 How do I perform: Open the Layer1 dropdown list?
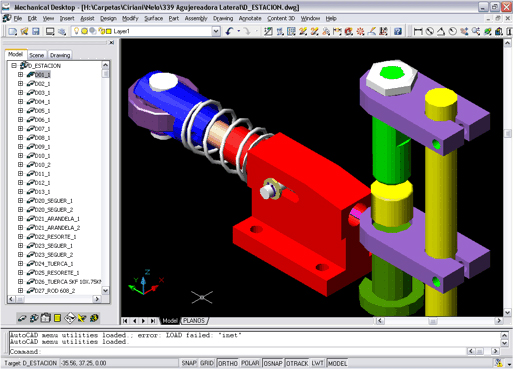[x=216, y=31]
